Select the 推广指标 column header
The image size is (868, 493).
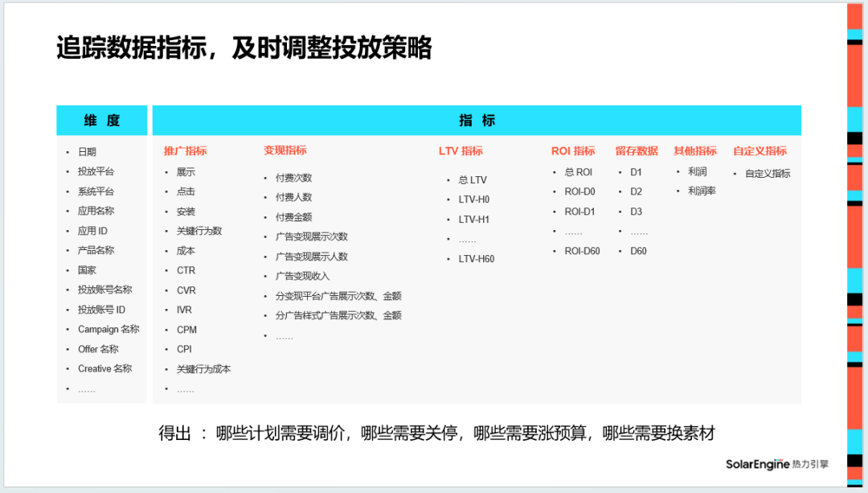[x=184, y=150]
